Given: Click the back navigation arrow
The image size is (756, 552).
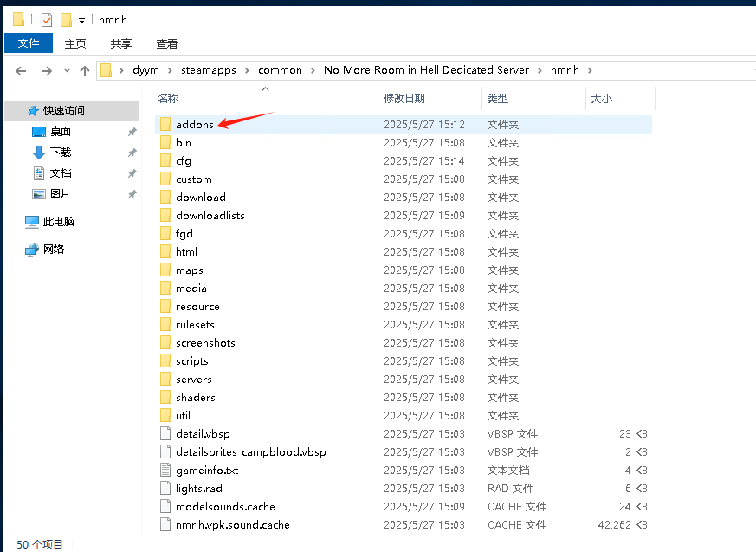Looking at the screenshot, I should (21, 70).
